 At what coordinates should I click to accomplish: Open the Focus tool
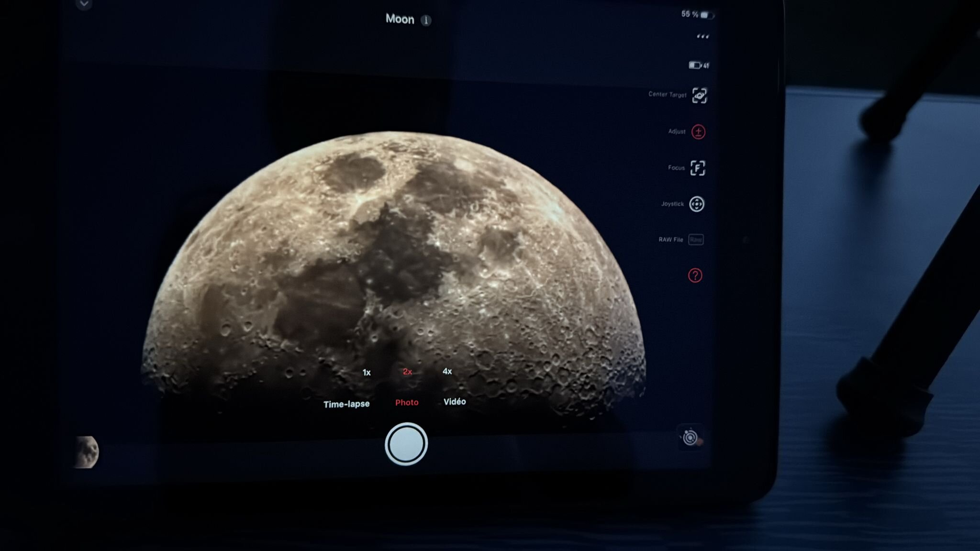tap(698, 168)
